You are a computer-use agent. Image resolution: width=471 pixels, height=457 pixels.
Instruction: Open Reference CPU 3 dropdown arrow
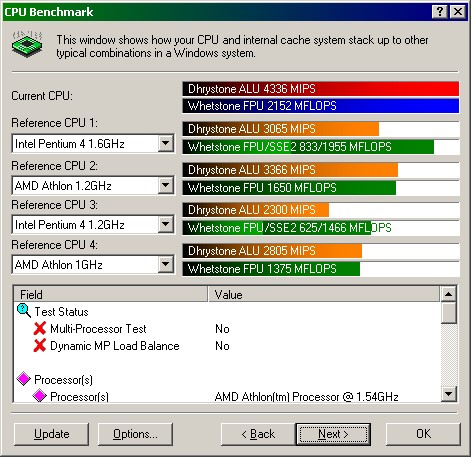pyautogui.click(x=166, y=224)
